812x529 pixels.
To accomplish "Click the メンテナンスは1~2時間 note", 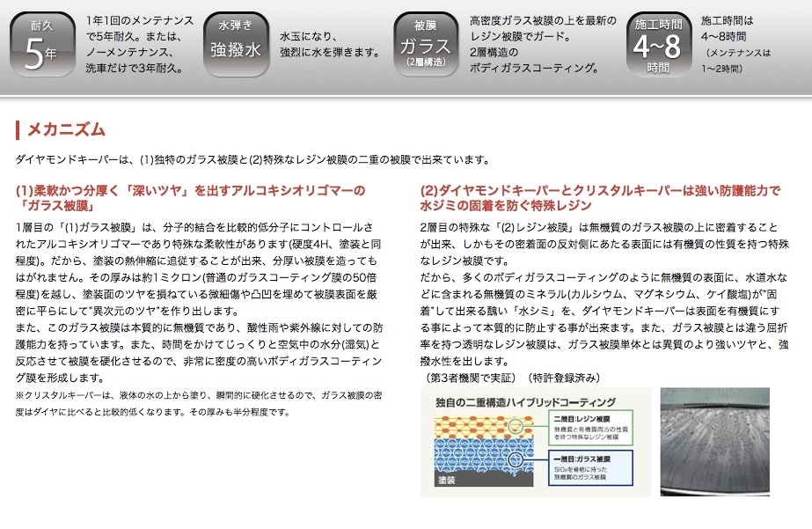I will pyautogui.click(x=738, y=59).
